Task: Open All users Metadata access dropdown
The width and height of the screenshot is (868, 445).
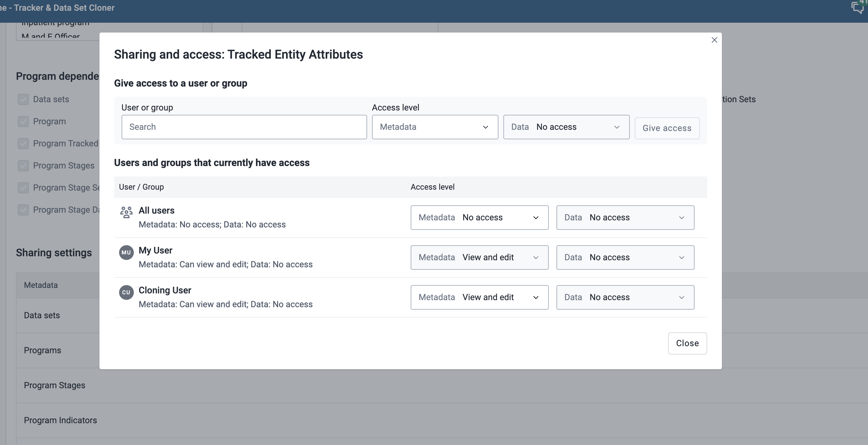Action: (479, 218)
